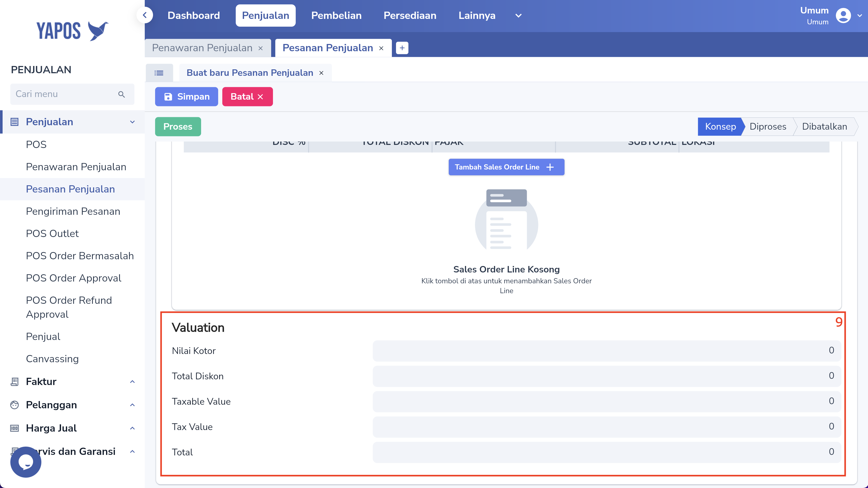The height and width of the screenshot is (488, 868).
Task: Select the Penjualan top navigation item
Action: tap(265, 16)
